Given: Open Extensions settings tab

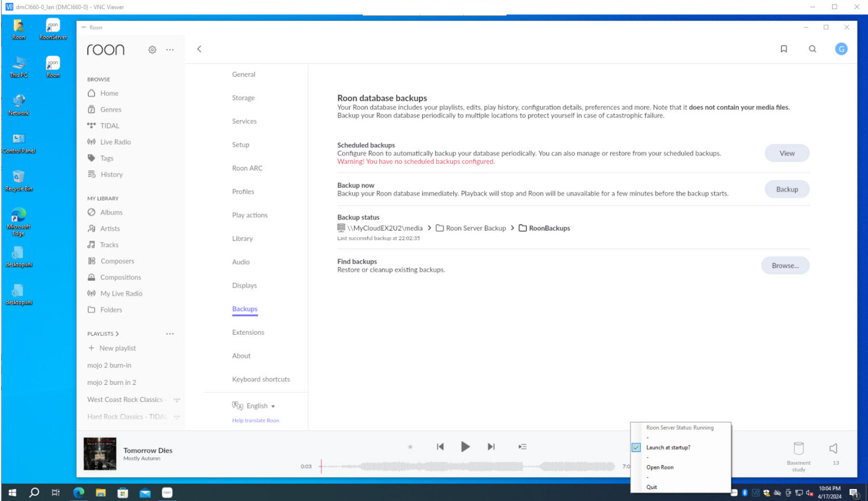Looking at the screenshot, I should (x=248, y=332).
